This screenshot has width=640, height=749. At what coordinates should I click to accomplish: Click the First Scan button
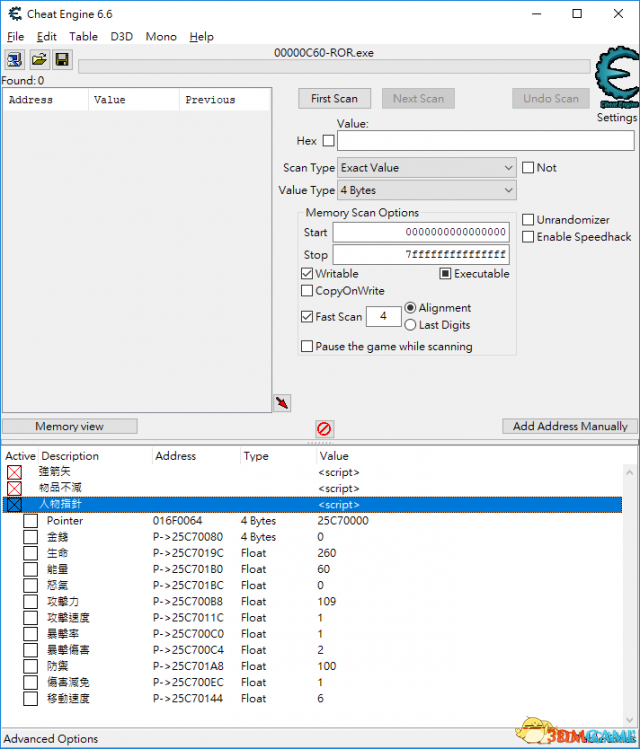click(x=334, y=98)
